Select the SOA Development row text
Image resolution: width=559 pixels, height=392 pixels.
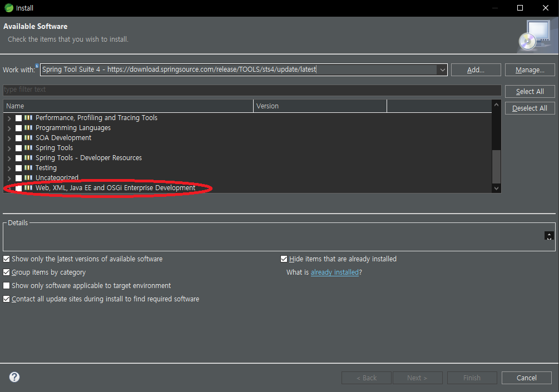tap(63, 138)
